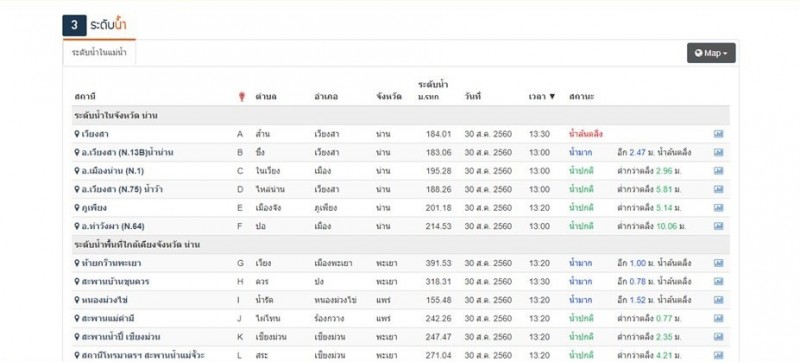Click the อำเภอ column header
This screenshot has width=800, height=362.
tap(326, 96)
